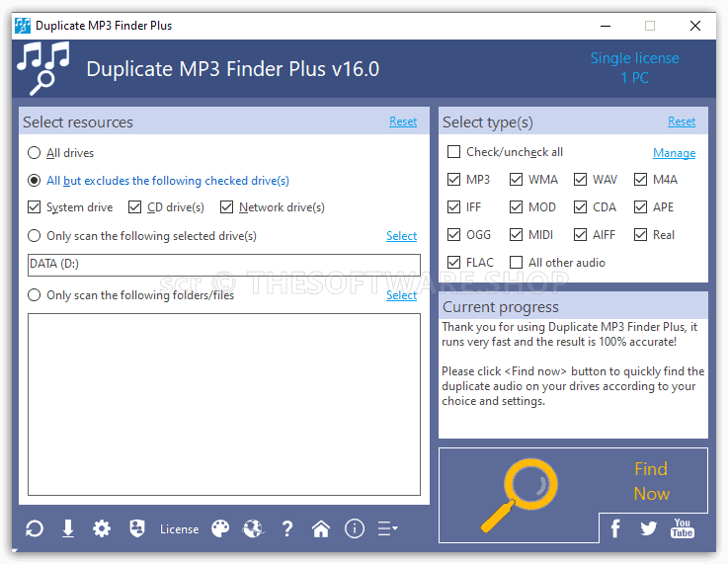Click the DATA (D:) drive field

[x=224, y=265]
